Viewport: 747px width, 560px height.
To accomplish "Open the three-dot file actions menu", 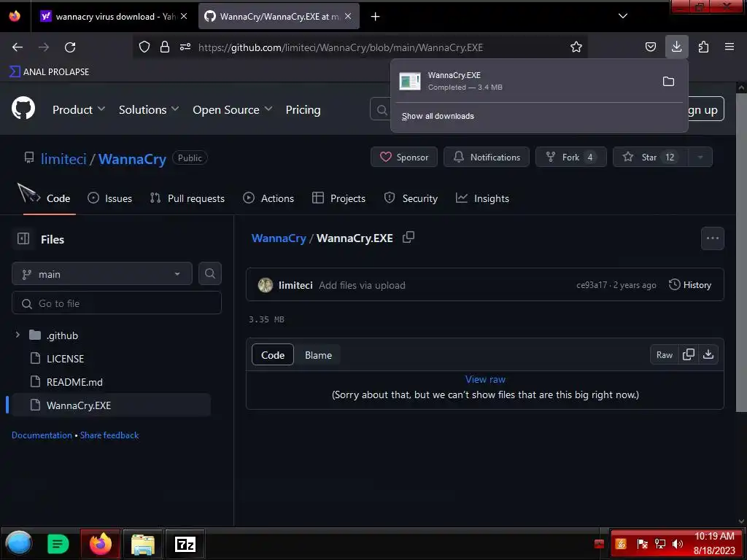I will [712, 238].
